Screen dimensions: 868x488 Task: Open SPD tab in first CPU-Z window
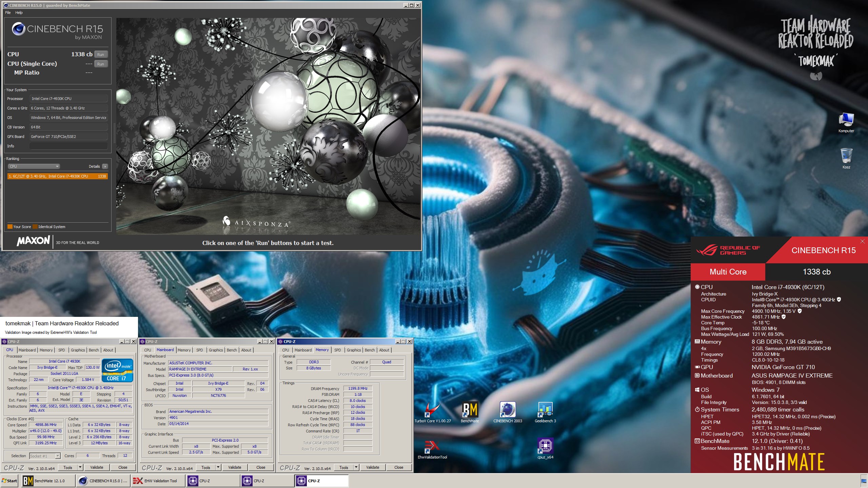(x=61, y=350)
